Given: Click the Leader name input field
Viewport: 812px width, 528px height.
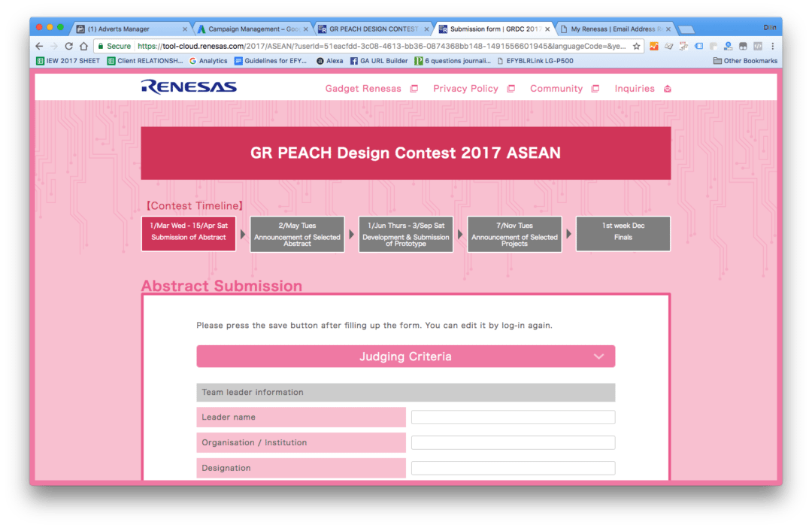Looking at the screenshot, I should point(513,417).
